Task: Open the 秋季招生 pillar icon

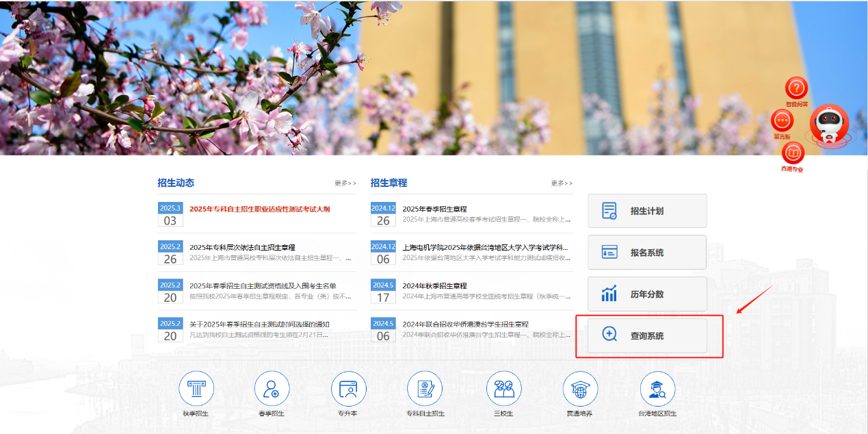Action: (196, 389)
